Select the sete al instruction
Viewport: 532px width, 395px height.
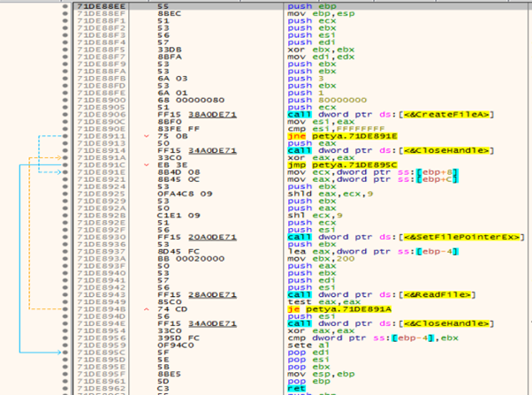pos(308,346)
